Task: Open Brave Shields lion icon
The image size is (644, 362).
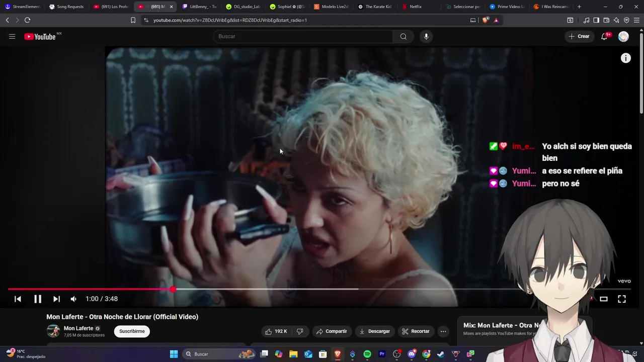Action: [485, 20]
